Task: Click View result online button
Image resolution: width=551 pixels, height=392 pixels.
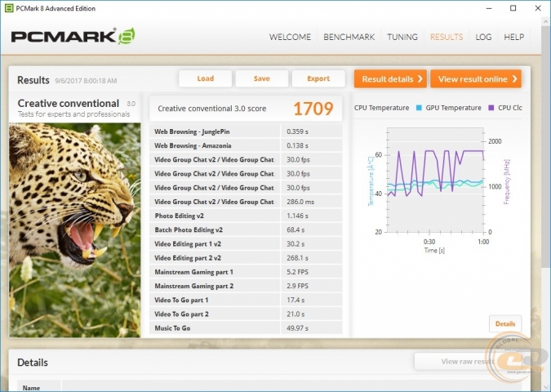Action: pyautogui.click(x=476, y=78)
